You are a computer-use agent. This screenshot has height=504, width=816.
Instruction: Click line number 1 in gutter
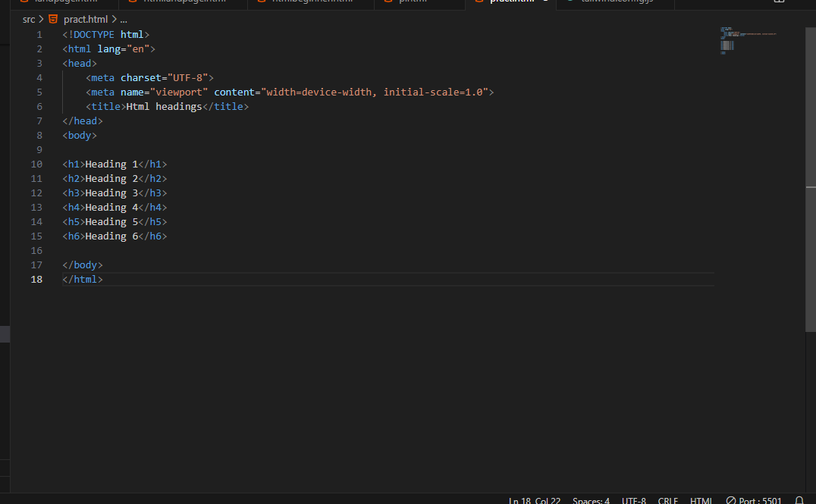click(39, 34)
